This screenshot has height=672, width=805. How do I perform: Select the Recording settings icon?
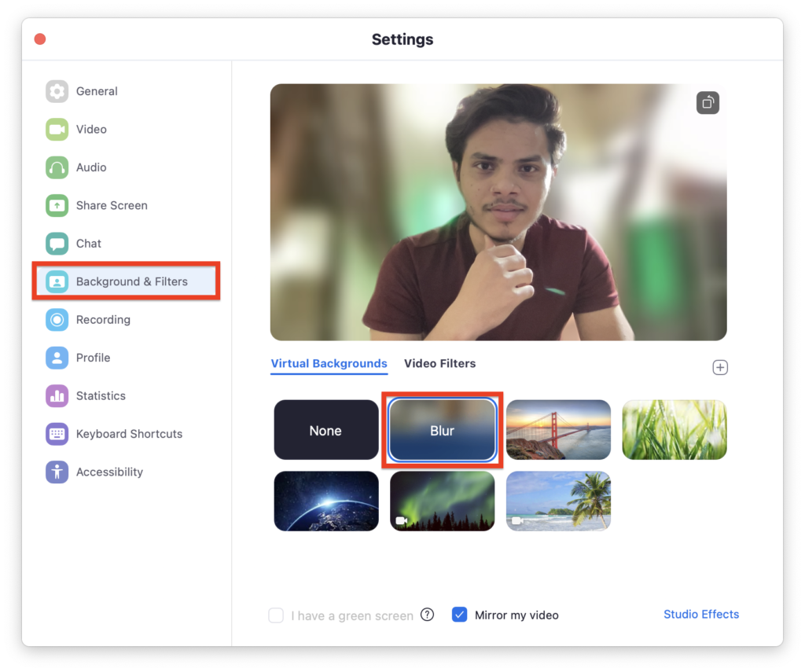57,320
